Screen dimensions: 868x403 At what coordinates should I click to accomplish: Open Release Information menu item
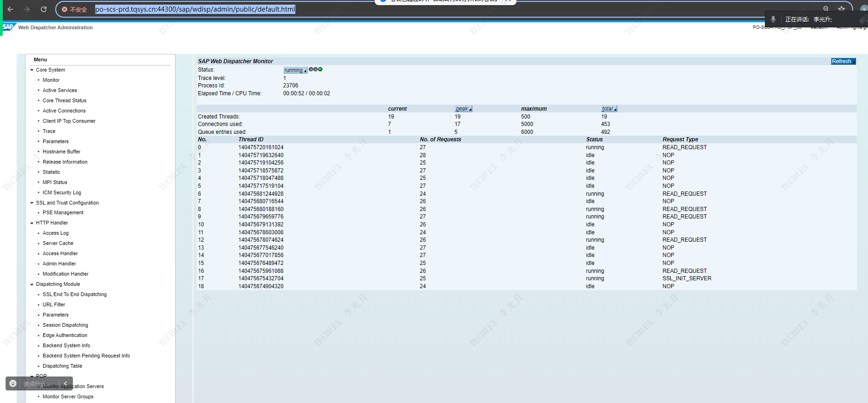click(x=65, y=162)
